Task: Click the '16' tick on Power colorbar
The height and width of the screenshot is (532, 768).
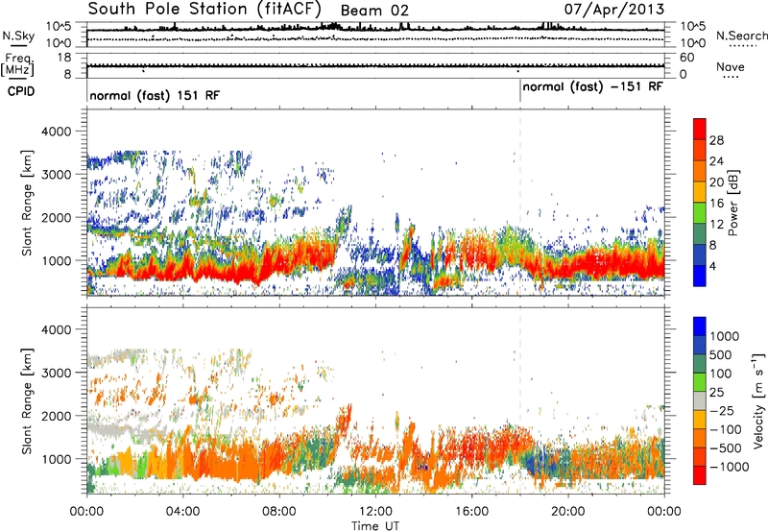Action: coord(716,204)
